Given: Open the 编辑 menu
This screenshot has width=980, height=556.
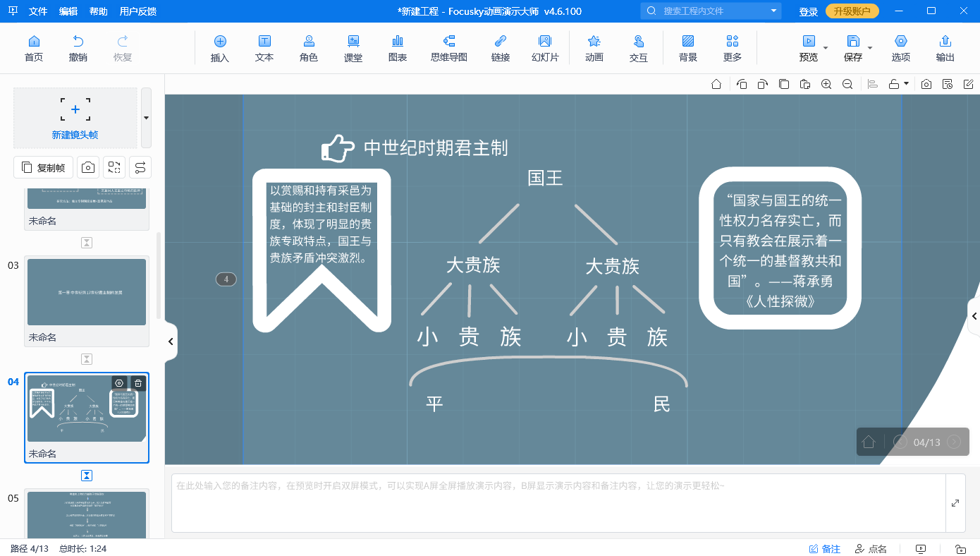Looking at the screenshot, I should click(68, 11).
